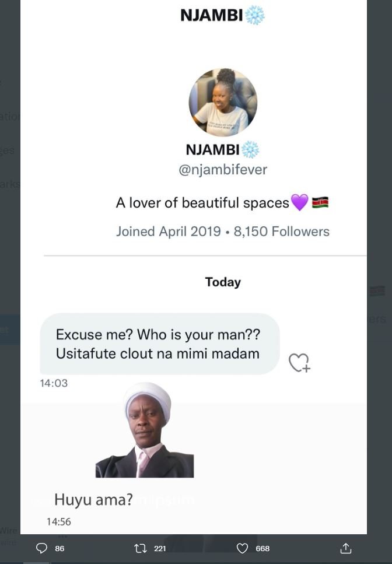This screenshot has height=564, width=392.
Task: Click the like count of 668
Action: tap(262, 548)
